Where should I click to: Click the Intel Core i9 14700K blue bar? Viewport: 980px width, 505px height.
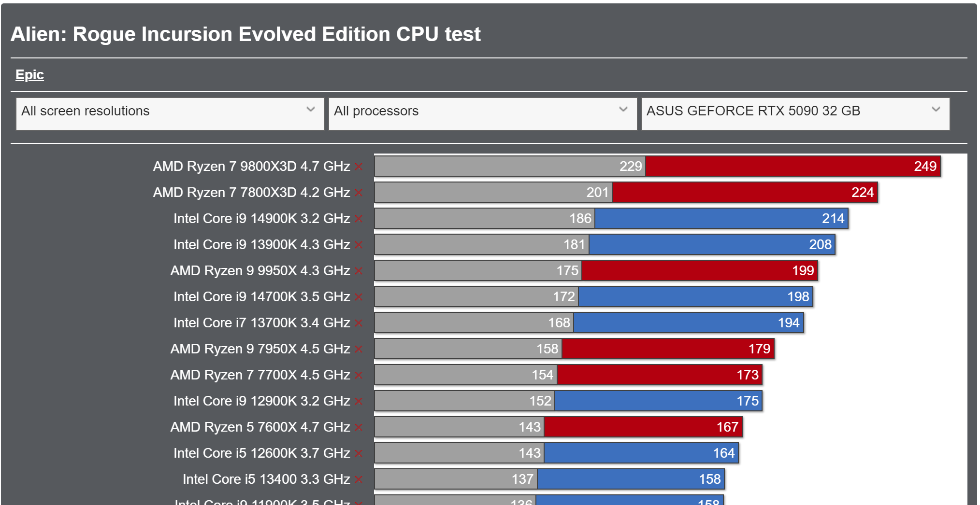coord(695,297)
